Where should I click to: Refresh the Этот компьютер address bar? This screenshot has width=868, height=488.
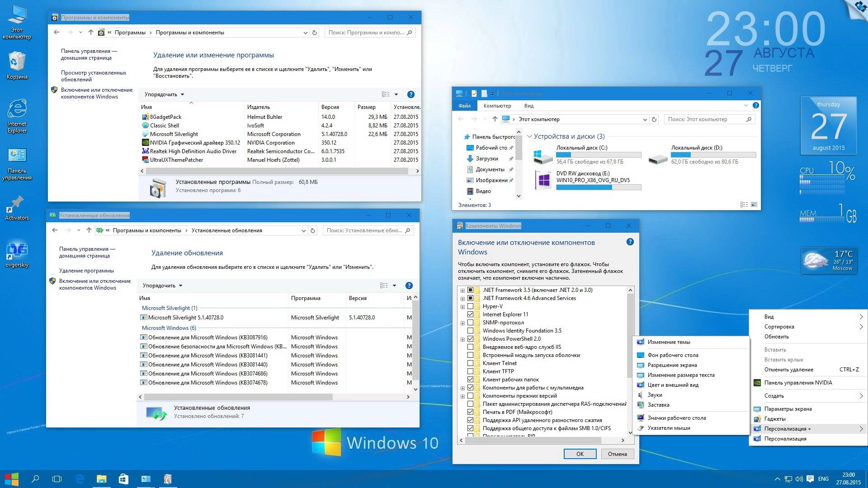coord(654,119)
